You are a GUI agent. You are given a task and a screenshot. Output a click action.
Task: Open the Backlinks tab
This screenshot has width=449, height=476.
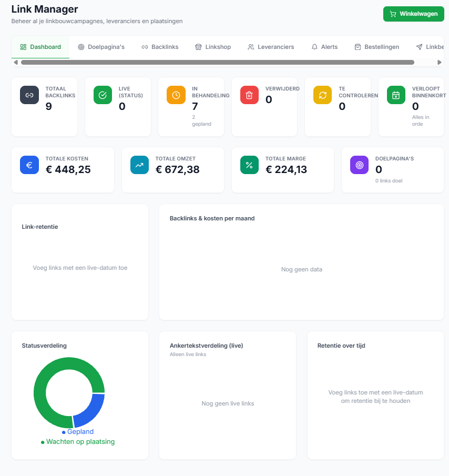(160, 47)
